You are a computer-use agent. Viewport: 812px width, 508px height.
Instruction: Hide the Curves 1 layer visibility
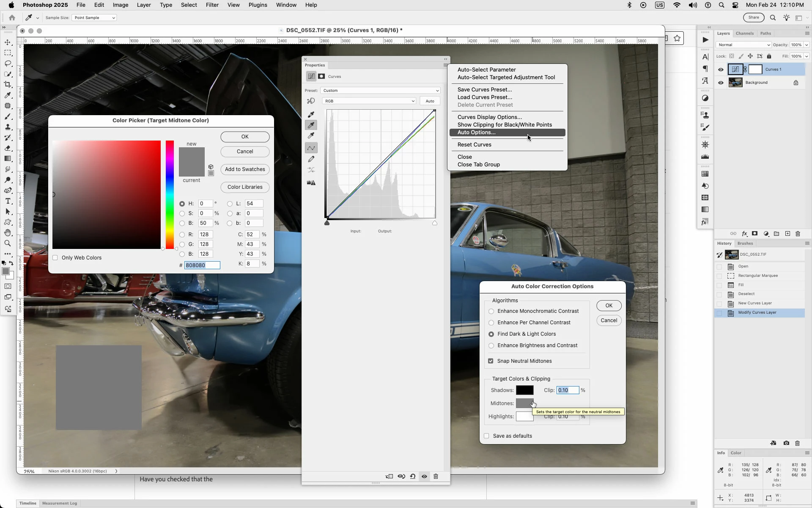(721, 69)
